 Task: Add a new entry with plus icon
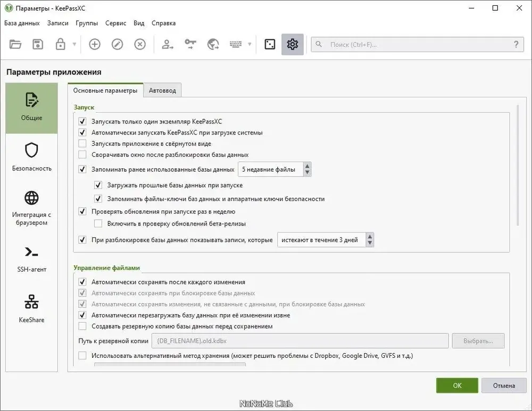(95, 45)
